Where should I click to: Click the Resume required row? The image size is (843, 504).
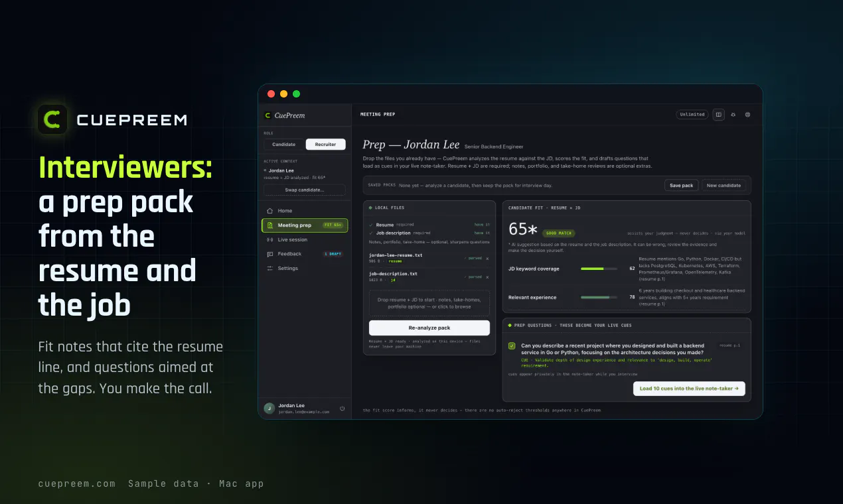(x=429, y=225)
